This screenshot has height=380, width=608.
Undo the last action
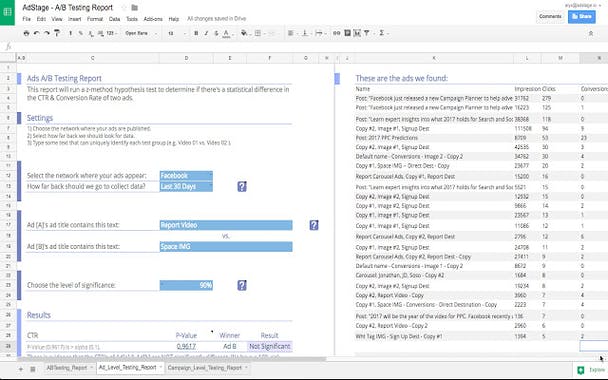point(36,33)
